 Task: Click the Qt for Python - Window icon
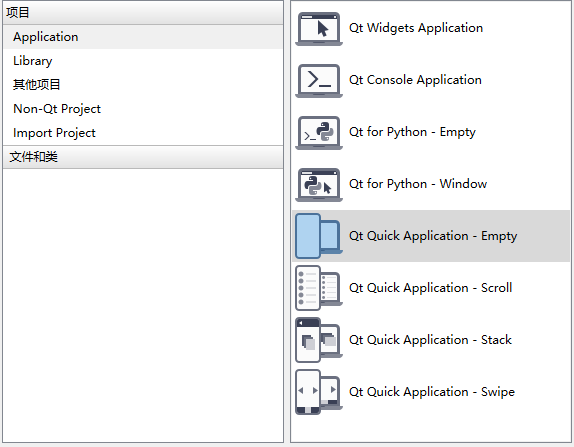tap(319, 185)
